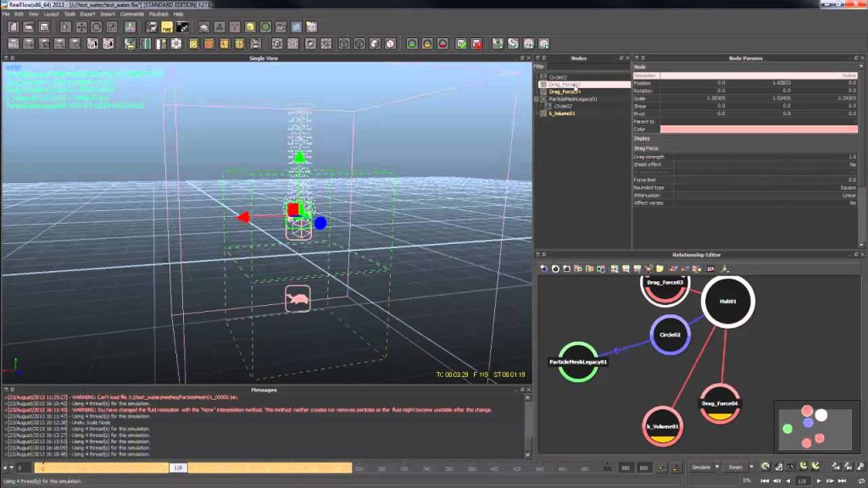Click the play forward button
Screen dimensions: 868x488
pos(819,481)
